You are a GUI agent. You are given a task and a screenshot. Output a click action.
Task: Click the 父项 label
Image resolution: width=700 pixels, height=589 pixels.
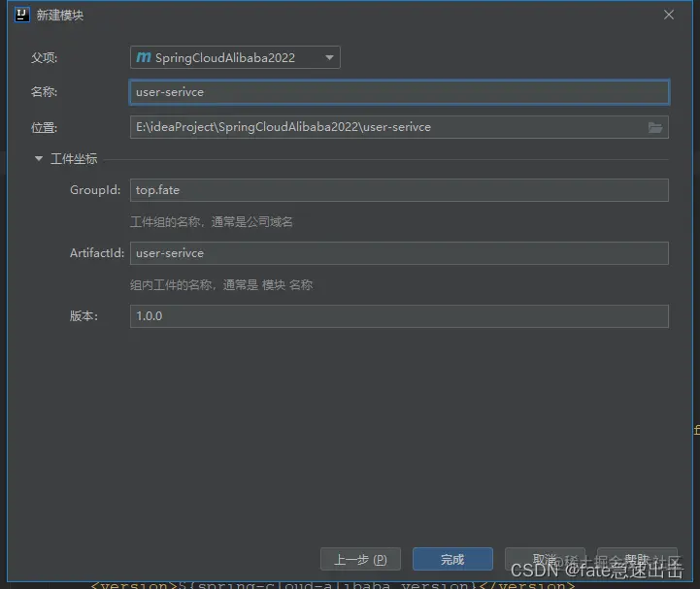[44, 57]
